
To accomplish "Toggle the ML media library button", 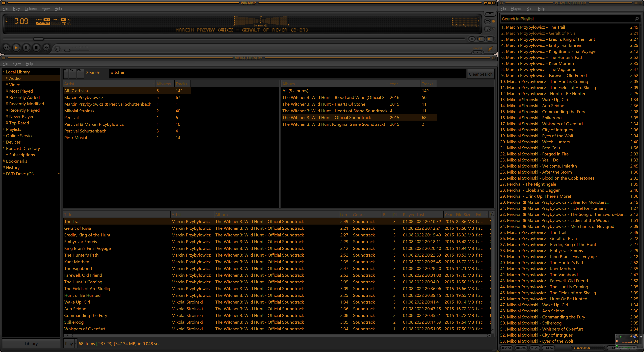I will coord(490,39).
